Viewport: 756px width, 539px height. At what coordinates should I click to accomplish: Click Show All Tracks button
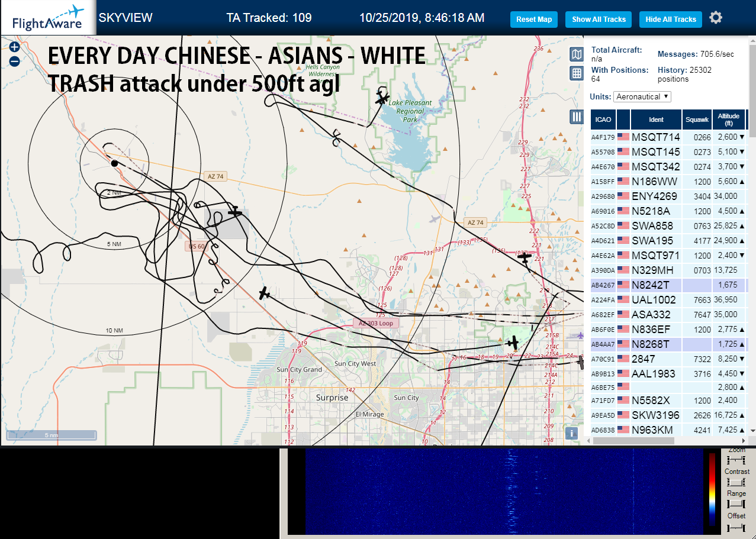[599, 20]
